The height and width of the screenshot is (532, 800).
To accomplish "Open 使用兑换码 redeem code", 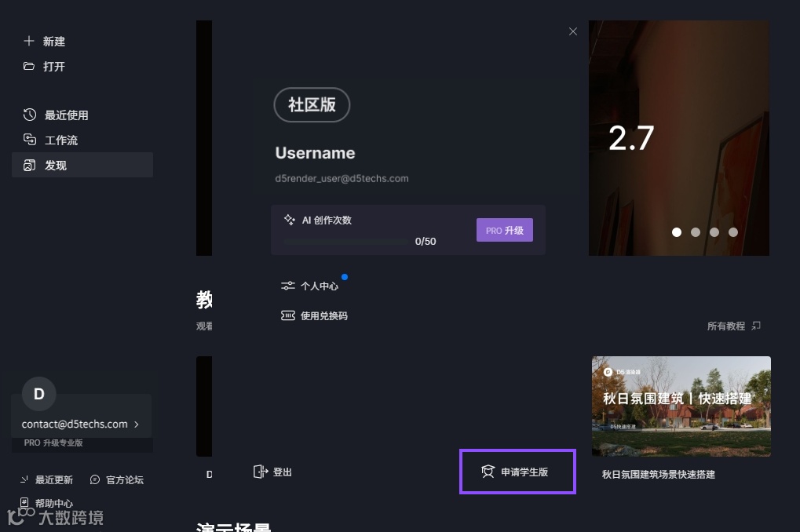I will [314, 315].
